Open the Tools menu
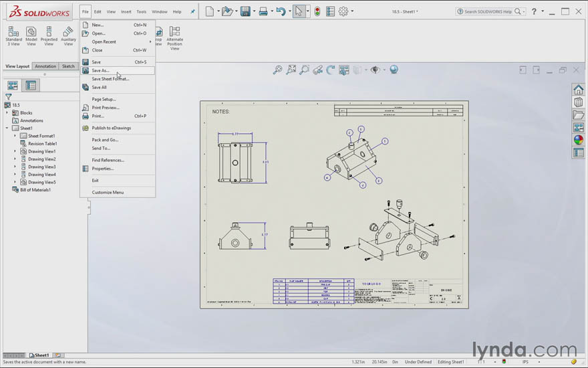Viewport: 588px width, 368px height. click(x=142, y=11)
